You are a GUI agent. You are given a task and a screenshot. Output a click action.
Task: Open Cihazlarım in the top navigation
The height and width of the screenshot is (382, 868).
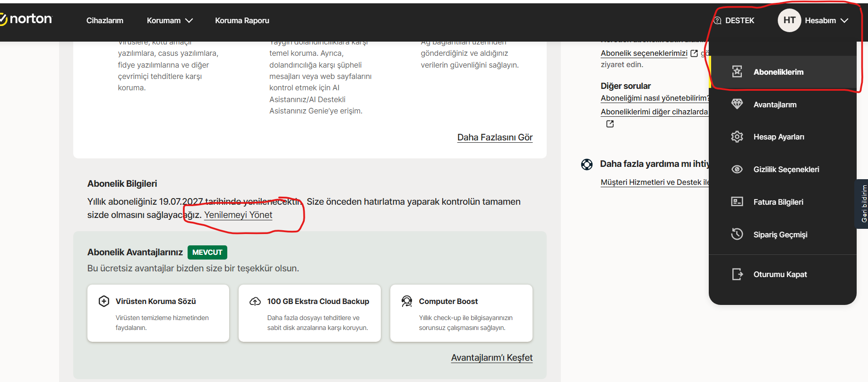105,21
